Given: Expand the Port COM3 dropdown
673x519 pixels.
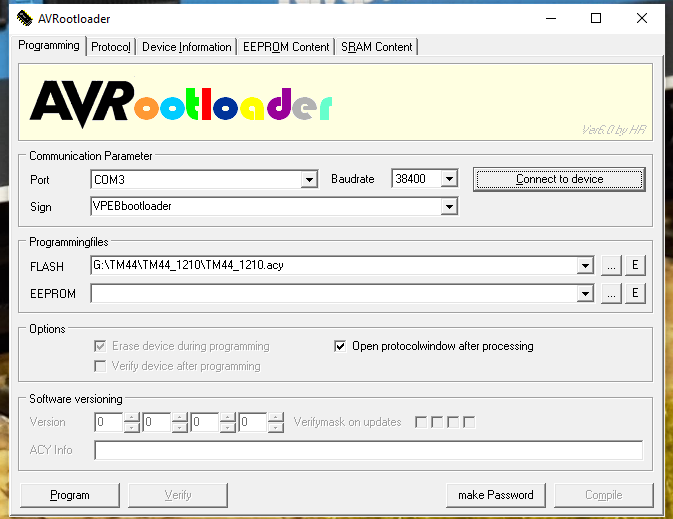Looking at the screenshot, I should tap(309, 180).
